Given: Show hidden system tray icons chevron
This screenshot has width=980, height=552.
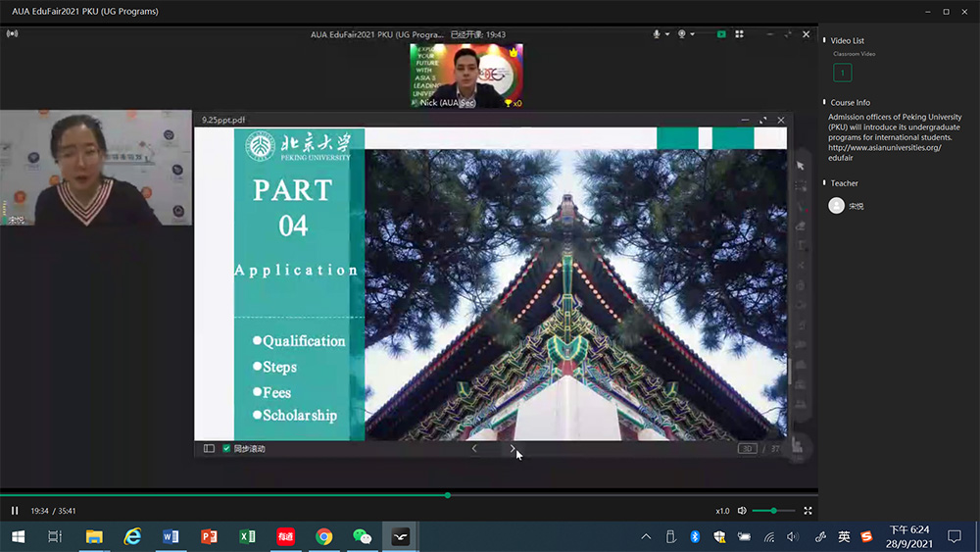Looking at the screenshot, I should click(646, 536).
